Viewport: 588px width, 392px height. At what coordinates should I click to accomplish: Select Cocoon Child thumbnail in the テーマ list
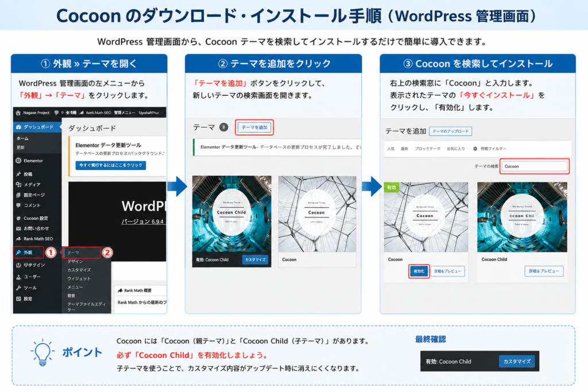pyautogui.click(x=231, y=214)
